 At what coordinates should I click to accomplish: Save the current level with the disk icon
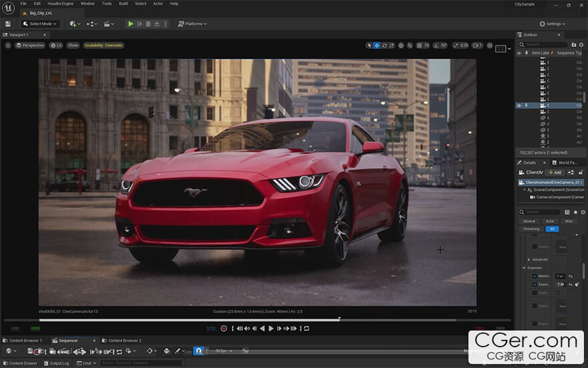point(8,23)
